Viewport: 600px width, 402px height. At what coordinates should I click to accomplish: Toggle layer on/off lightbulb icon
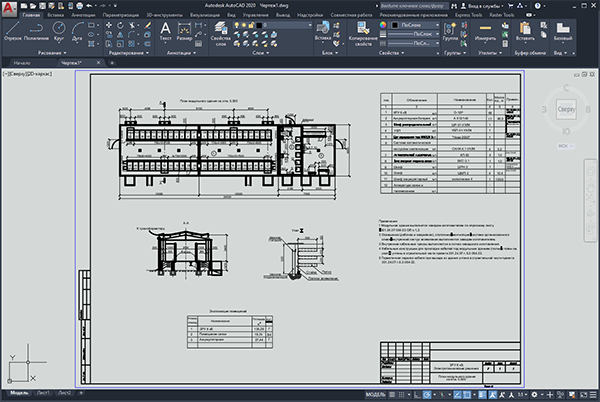click(237, 25)
